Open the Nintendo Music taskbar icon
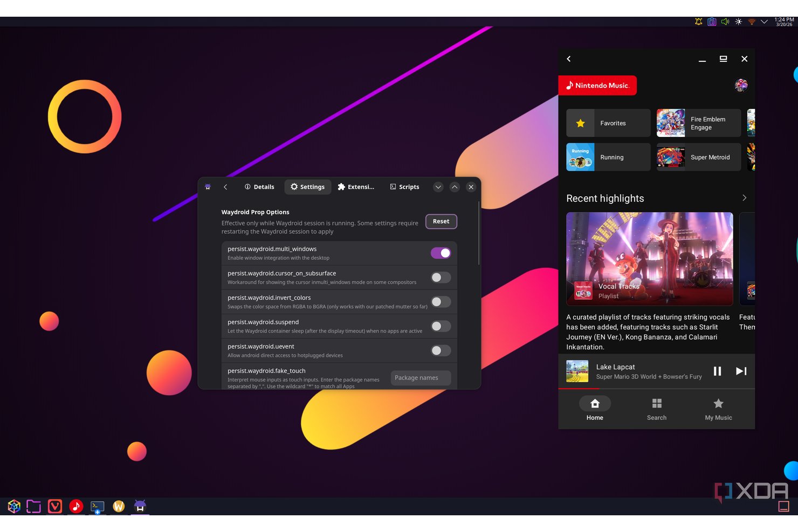This screenshot has width=798, height=532. click(76, 506)
